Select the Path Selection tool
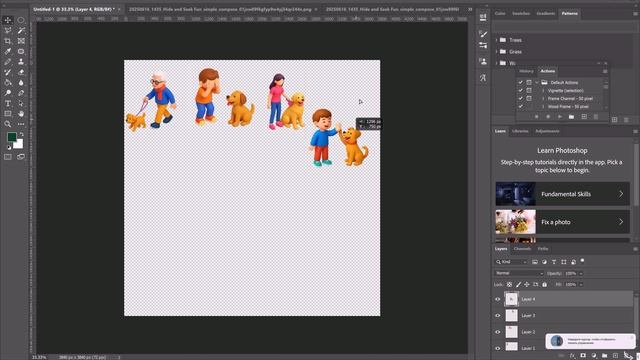640x360 pixels. point(21,104)
